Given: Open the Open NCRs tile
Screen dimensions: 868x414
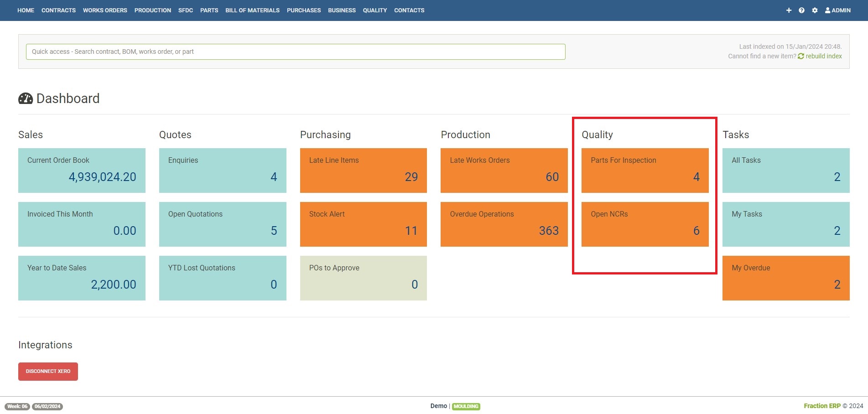Looking at the screenshot, I should point(645,224).
